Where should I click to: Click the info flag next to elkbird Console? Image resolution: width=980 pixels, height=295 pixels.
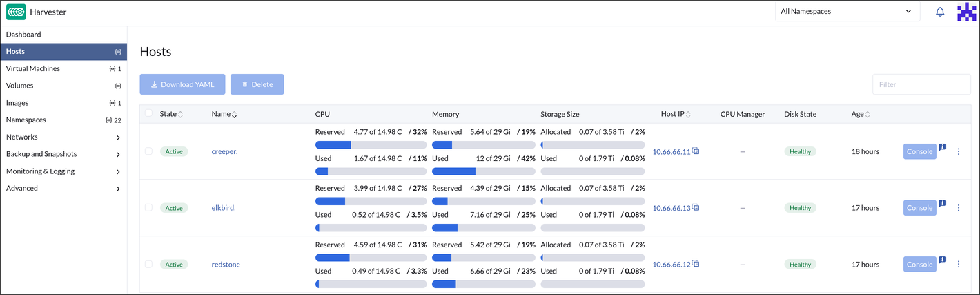pos(942,204)
